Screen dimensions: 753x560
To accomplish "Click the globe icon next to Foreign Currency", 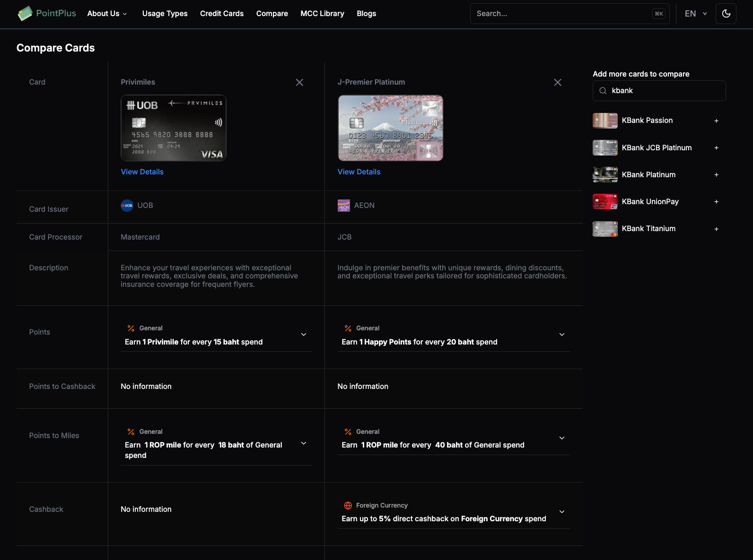I will [348, 506].
